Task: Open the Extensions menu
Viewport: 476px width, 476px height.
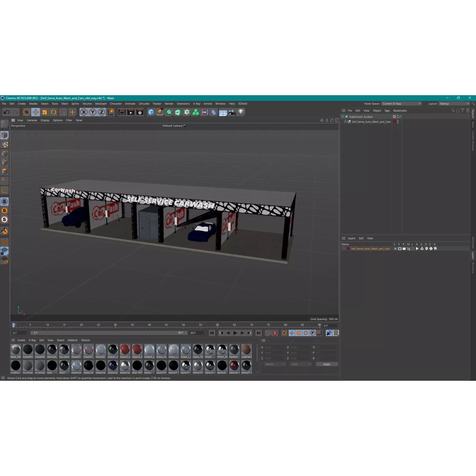Action: [183, 104]
